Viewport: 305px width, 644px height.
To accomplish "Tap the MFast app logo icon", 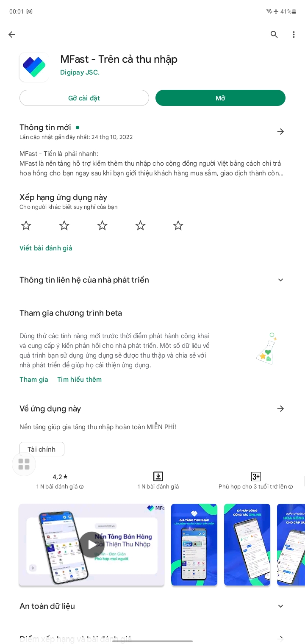I will [x=34, y=67].
